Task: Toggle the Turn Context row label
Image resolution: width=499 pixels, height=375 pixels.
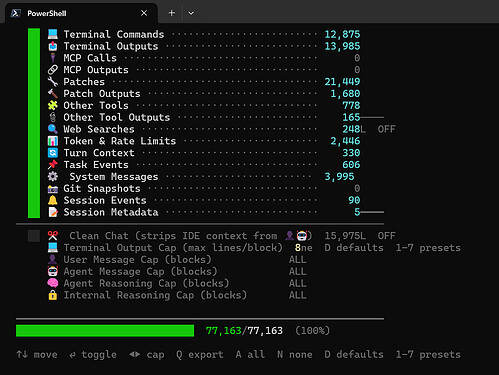Action: 99,153
